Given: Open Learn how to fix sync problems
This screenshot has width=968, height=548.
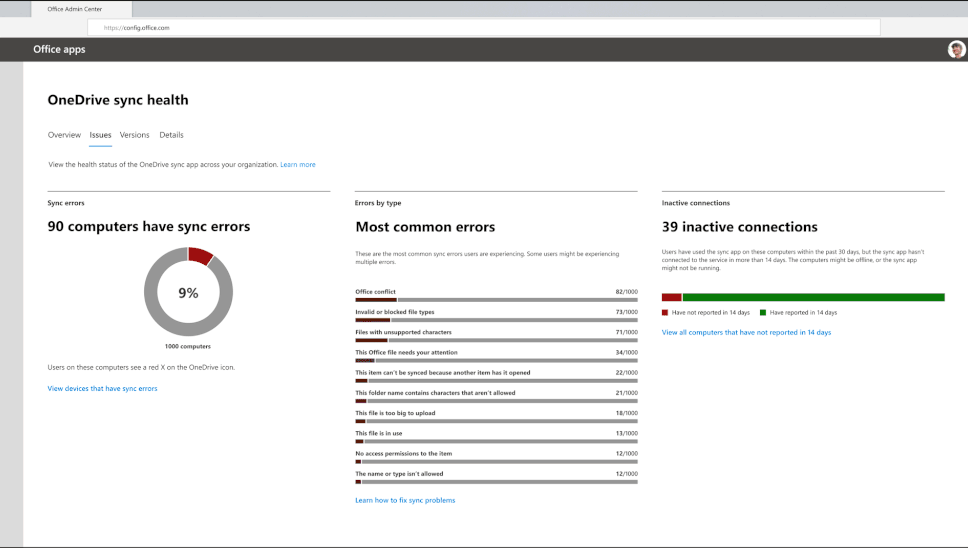Looking at the screenshot, I should point(405,500).
